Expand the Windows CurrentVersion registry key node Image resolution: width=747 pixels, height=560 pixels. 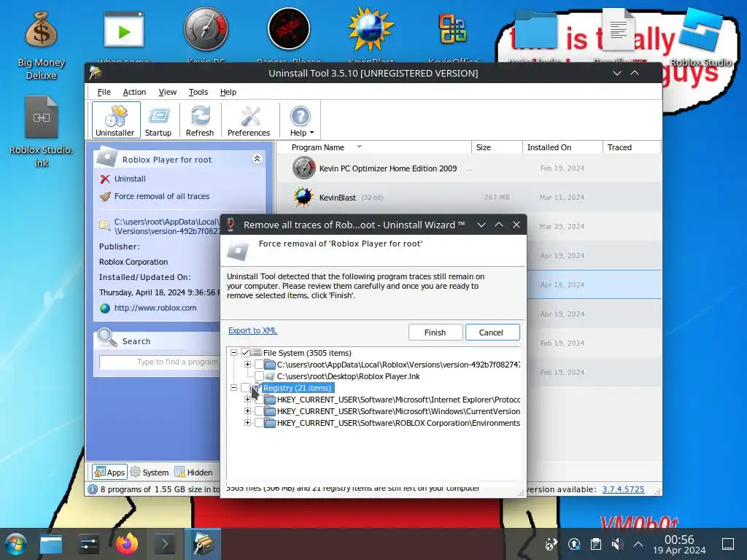pos(247,411)
